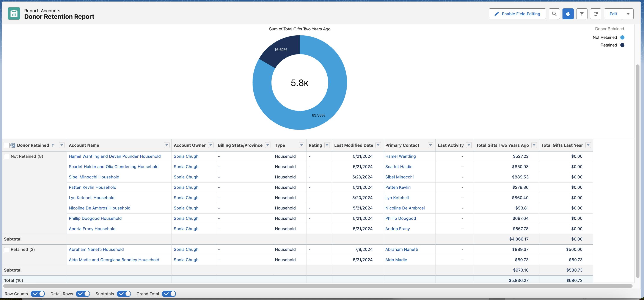
Task: Click the refresh/reload icon
Action: click(595, 14)
